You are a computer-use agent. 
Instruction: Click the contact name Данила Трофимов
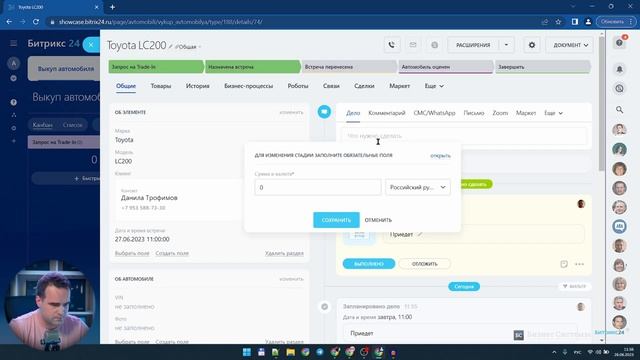[149, 198]
